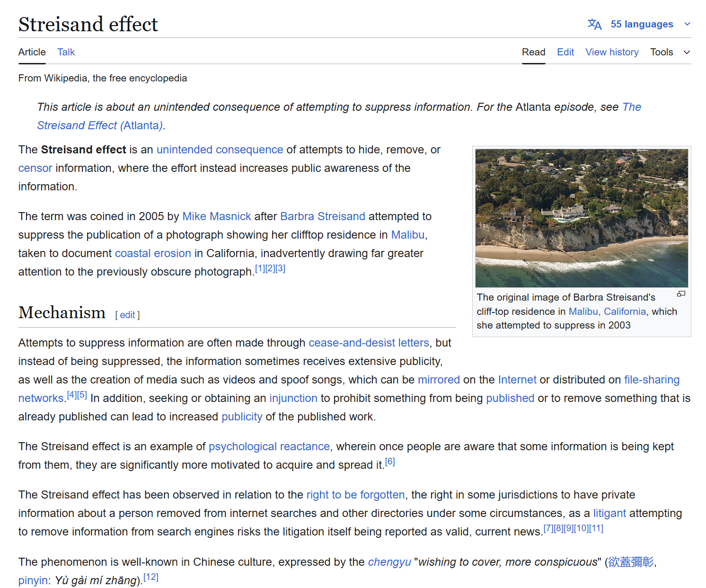Image resolution: width=706 pixels, height=588 pixels.
Task: Click citation reference [11]
Action: (596, 528)
